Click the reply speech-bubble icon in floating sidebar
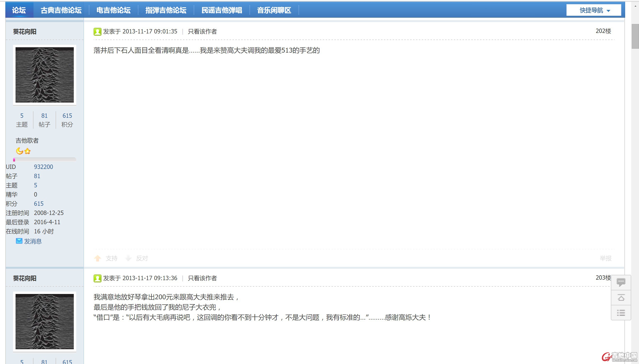 [621, 283]
